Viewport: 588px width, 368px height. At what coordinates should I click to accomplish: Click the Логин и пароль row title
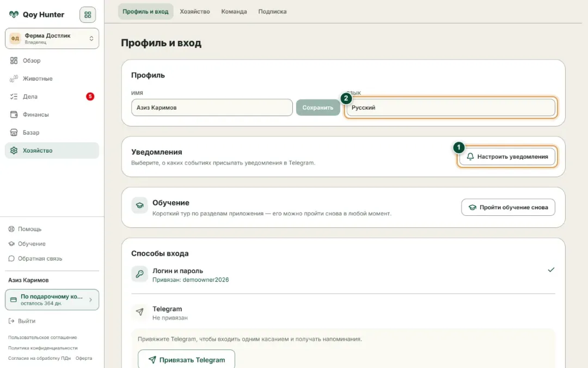point(177,271)
